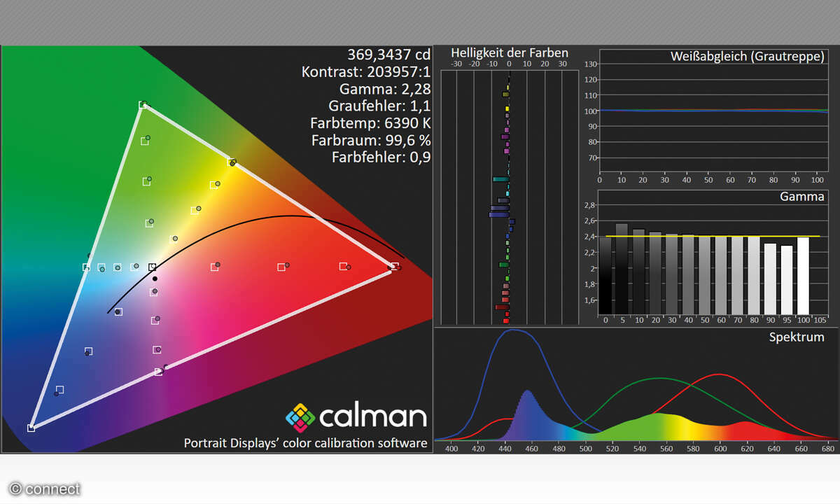840x504 pixels.
Task: Click the colorful Calman diamond logo icon
Action: click(301, 418)
